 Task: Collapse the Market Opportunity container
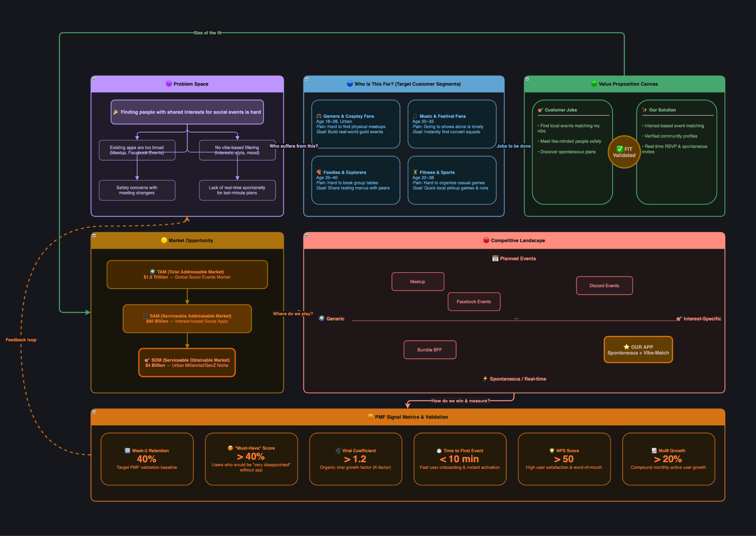(94, 236)
